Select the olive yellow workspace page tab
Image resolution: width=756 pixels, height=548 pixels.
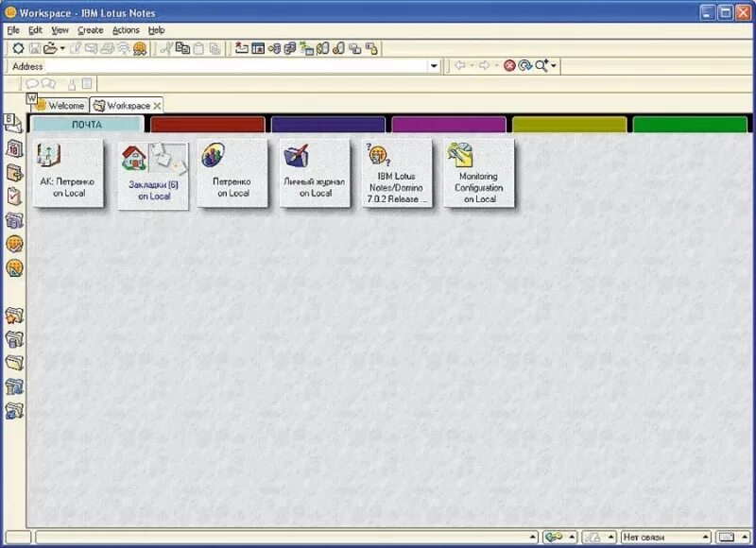point(569,125)
